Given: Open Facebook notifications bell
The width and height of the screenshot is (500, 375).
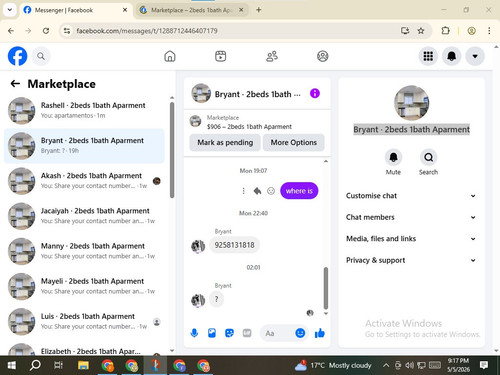Looking at the screenshot, I should (451, 56).
